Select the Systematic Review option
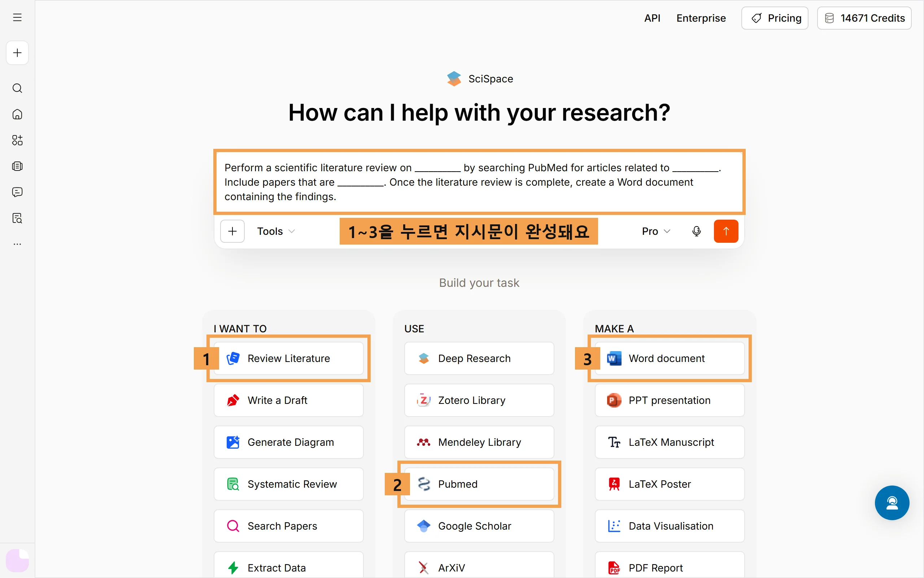Screen dimensions: 924x578 pos(288,484)
